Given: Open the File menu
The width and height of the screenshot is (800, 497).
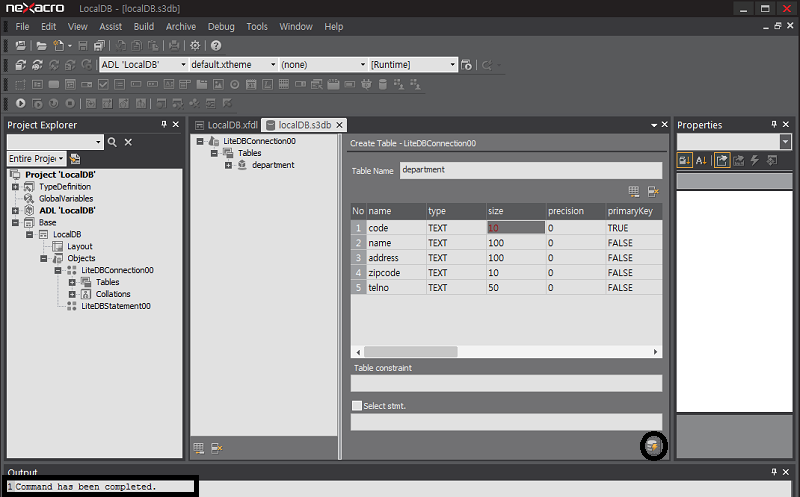Looking at the screenshot, I should coord(22,27).
